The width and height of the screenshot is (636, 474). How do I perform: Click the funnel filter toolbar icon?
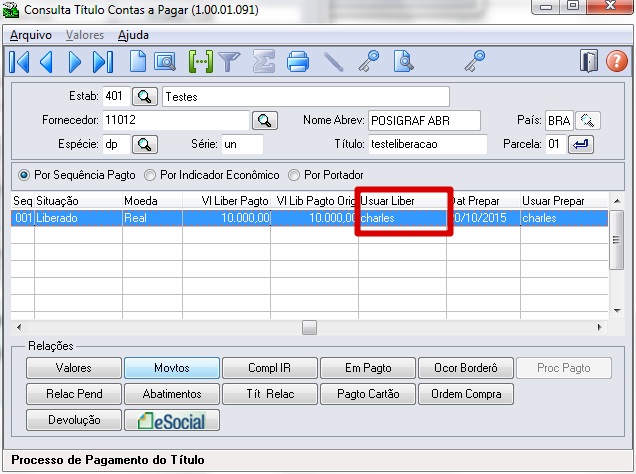tap(229, 62)
